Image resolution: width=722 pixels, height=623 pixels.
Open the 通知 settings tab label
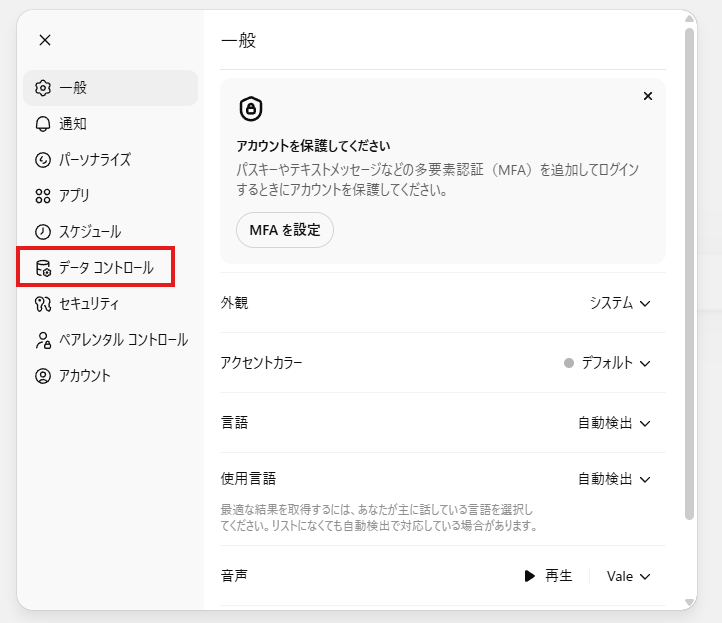73,124
